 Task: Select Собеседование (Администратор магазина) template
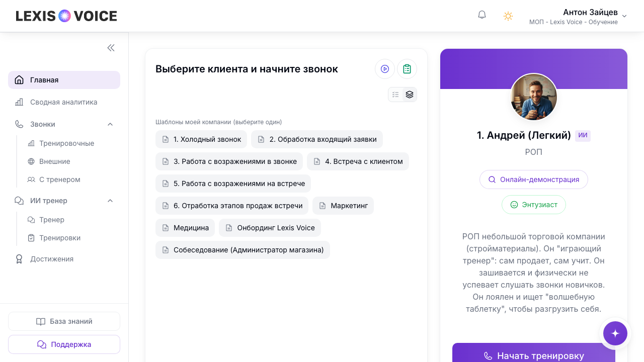243,250
